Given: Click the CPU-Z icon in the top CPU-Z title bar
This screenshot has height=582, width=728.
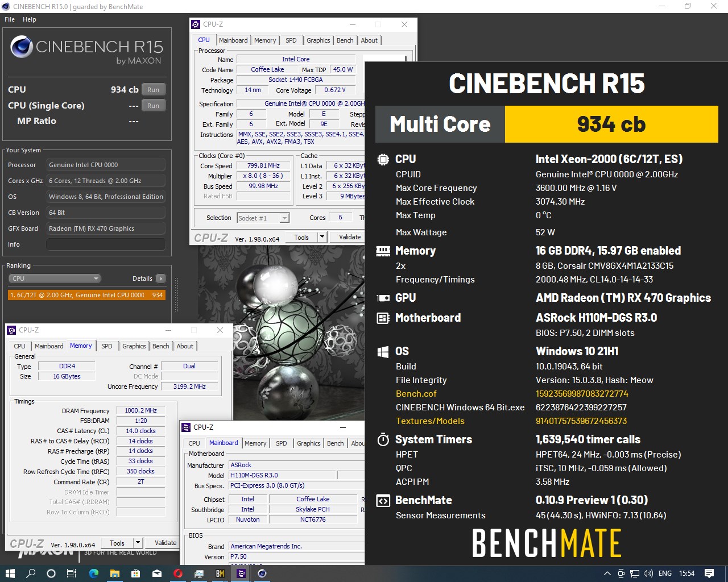Looking at the screenshot, I should 196,24.
